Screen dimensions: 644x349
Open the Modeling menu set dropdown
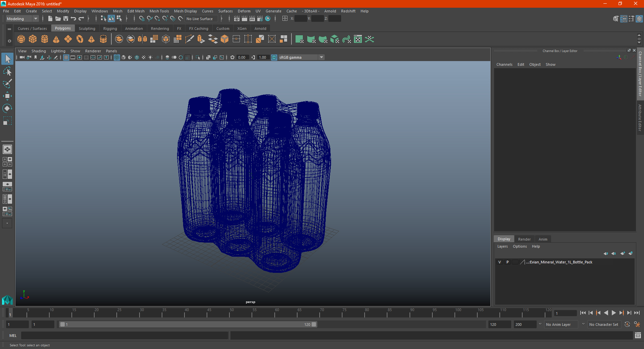pyautogui.click(x=22, y=19)
